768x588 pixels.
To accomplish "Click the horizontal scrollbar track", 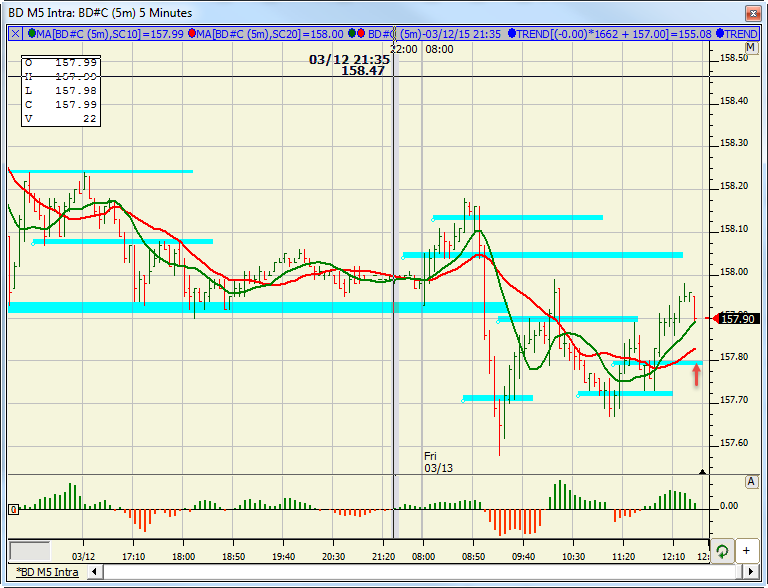I will pyautogui.click(x=421, y=571).
